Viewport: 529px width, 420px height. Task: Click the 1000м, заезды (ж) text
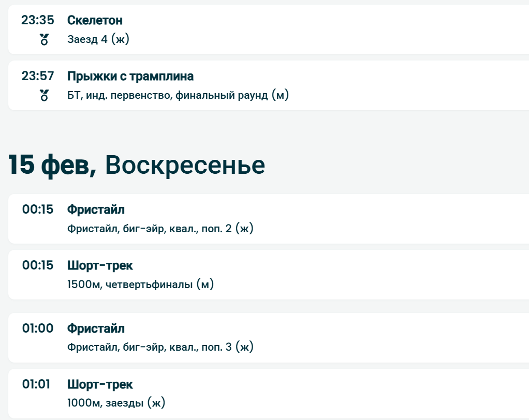click(x=116, y=403)
